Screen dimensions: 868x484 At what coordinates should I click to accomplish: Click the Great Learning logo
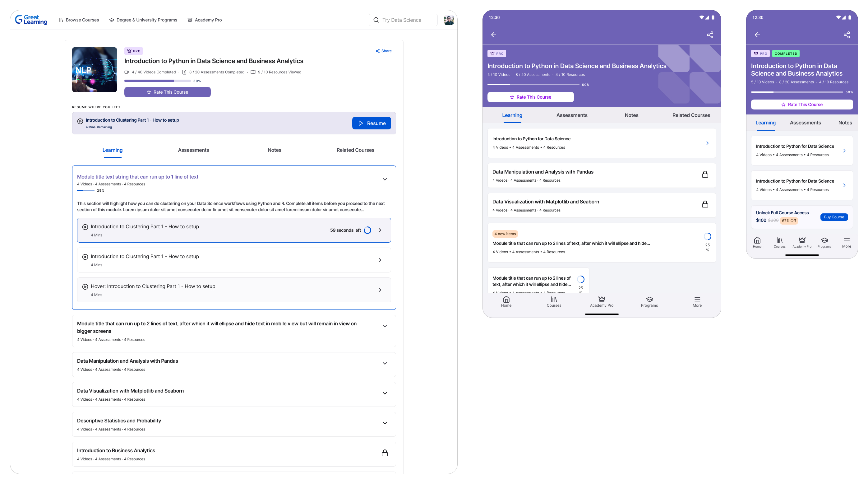click(31, 20)
